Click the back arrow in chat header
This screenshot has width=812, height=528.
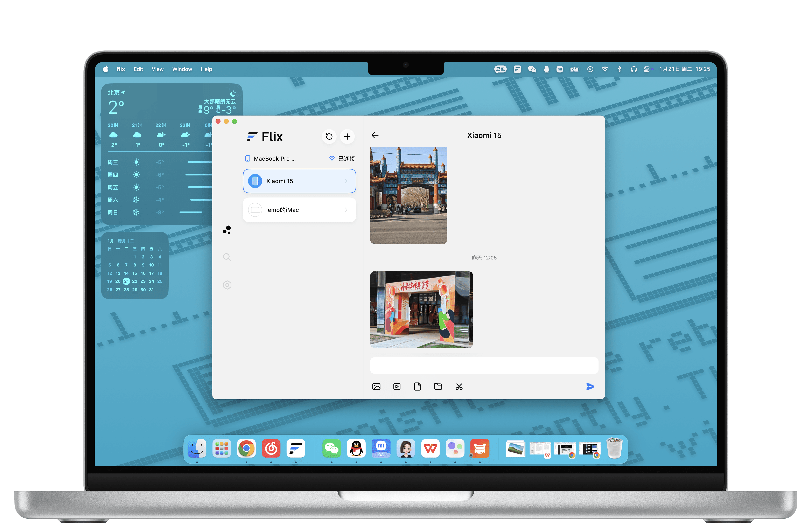click(x=375, y=135)
